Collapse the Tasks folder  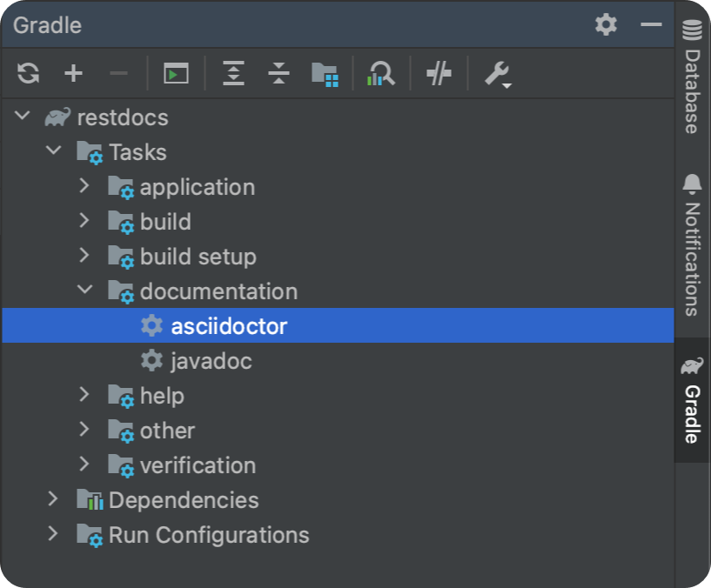tap(53, 150)
